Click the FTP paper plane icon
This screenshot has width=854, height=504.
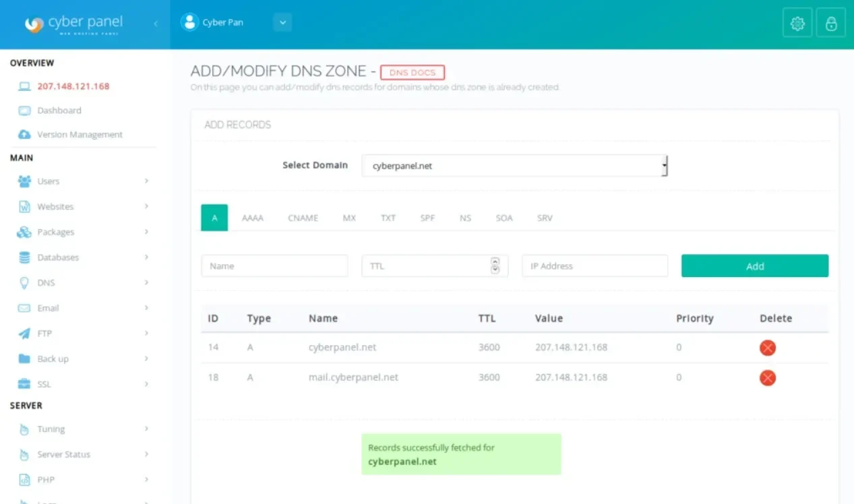pos(25,334)
